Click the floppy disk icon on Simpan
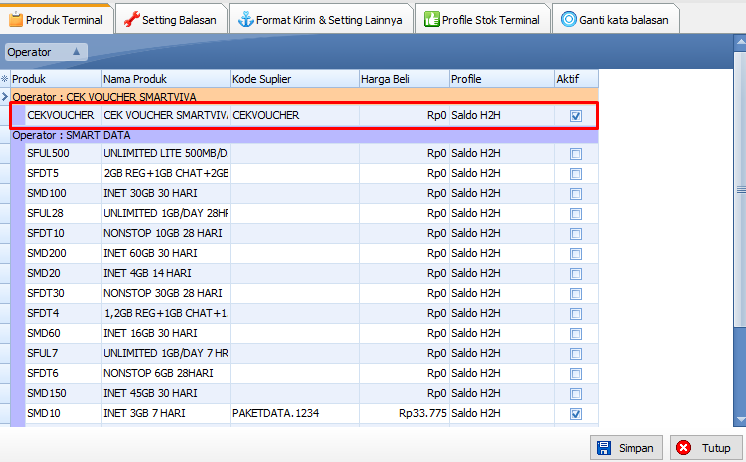The height and width of the screenshot is (462, 746). point(604,448)
